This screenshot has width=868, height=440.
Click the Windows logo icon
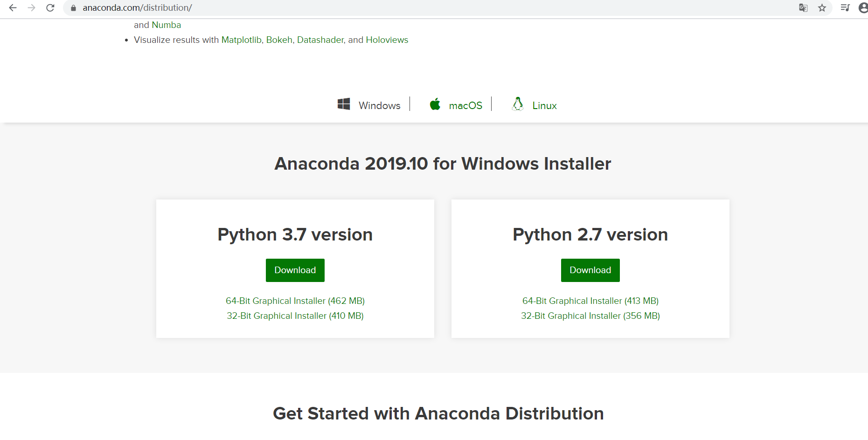point(344,104)
